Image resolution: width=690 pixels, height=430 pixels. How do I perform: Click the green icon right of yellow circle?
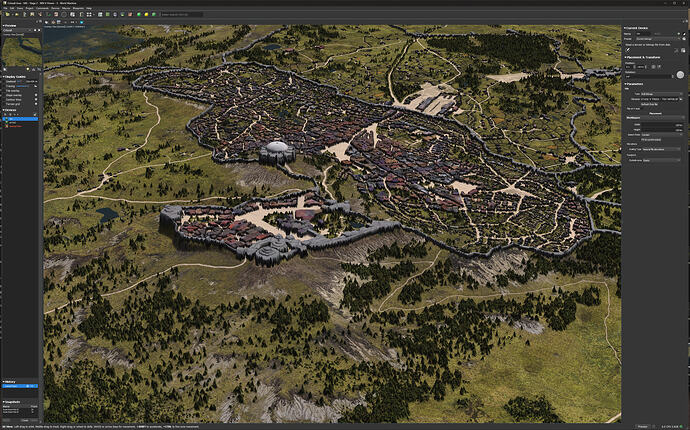154,15
